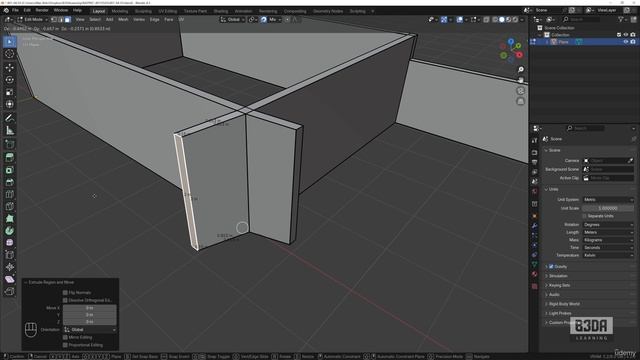Image resolution: width=640 pixels, height=360 pixels.
Task: Open the Rotation Degrees dropdown
Action: [x=608, y=224]
